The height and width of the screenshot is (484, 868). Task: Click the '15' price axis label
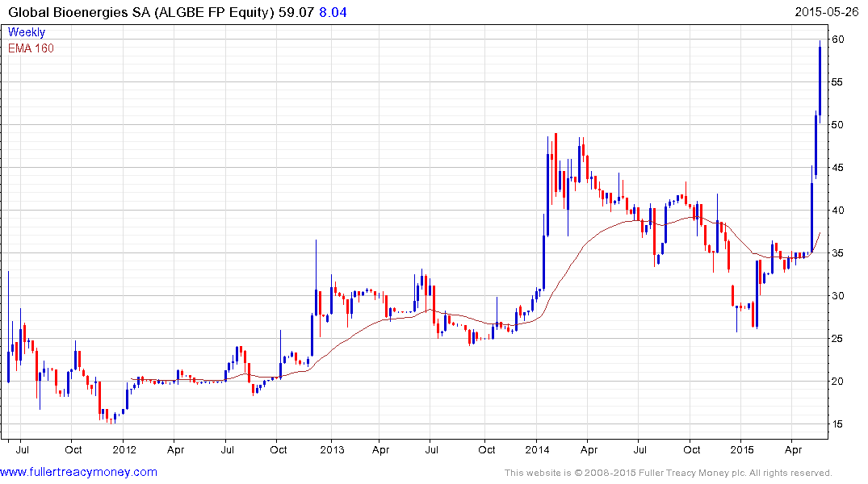click(x=837, y=423)
